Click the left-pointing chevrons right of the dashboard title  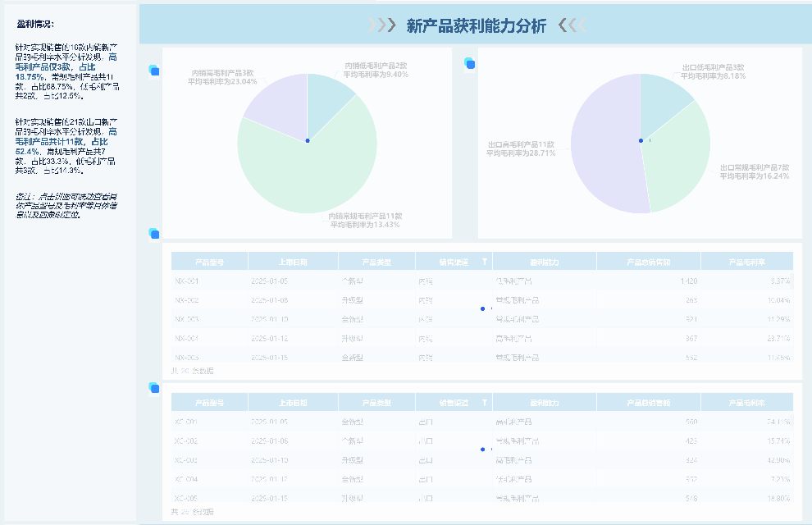click(x=573, y=25)
